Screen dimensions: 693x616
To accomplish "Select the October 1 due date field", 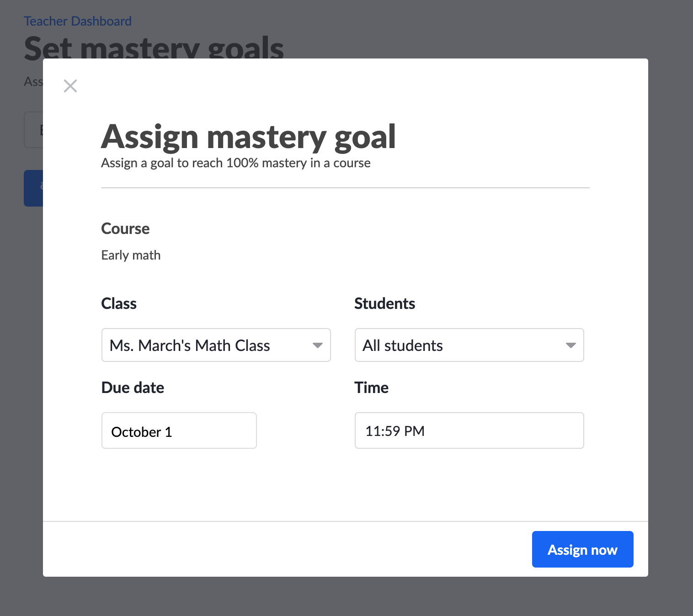I will pos(179,431).
